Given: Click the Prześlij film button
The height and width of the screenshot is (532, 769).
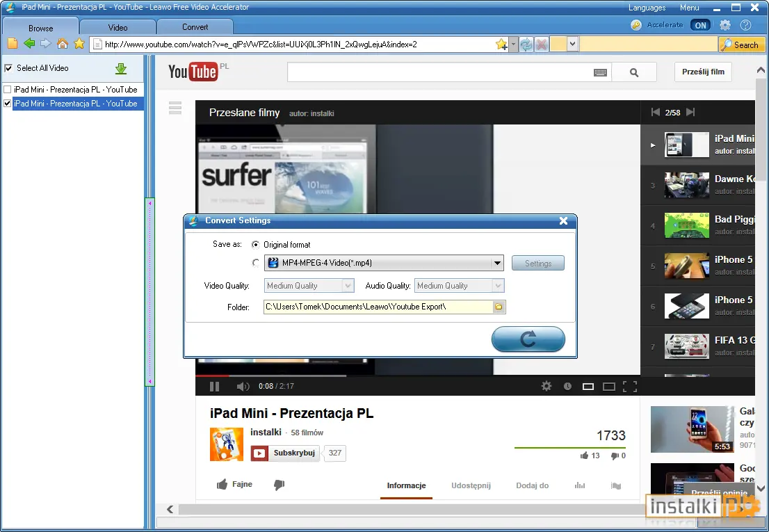Looking at the screenshot, I should [x=703, y=72].
